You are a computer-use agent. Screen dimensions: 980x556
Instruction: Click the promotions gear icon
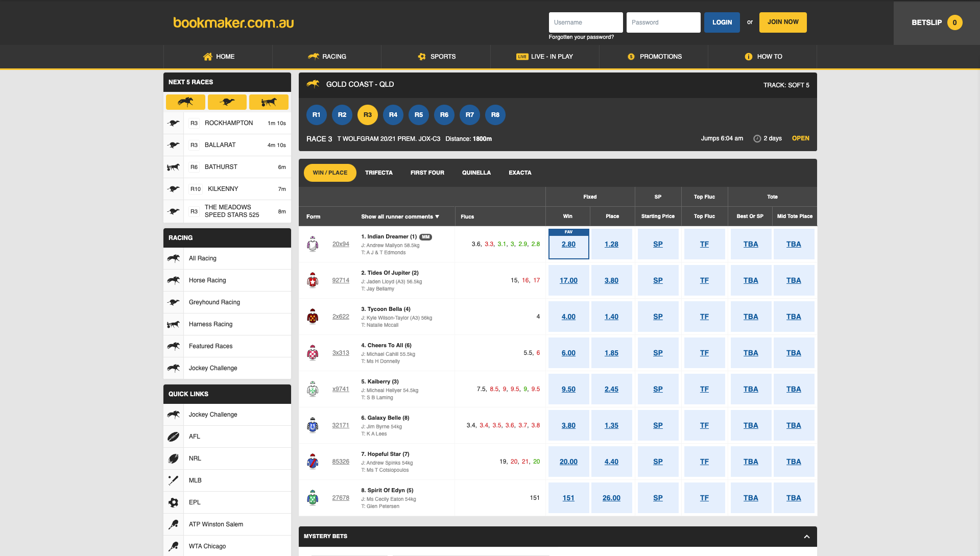coord(631,57)
